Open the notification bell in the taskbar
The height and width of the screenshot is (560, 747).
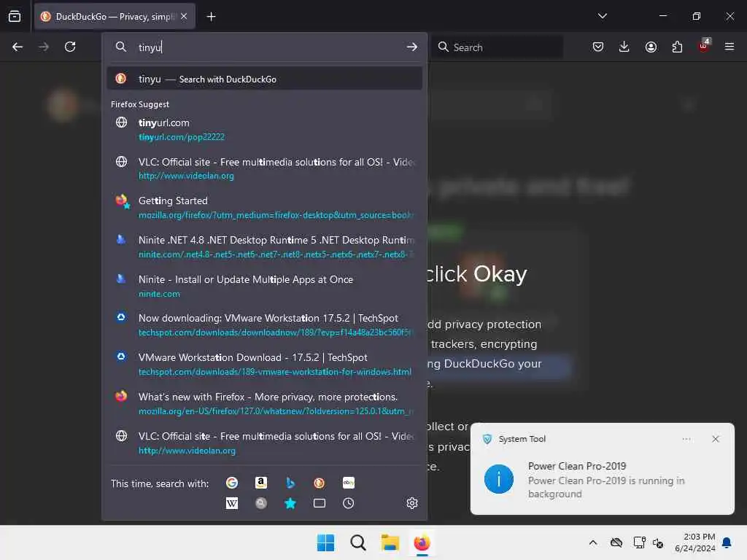tap(727, 542)
